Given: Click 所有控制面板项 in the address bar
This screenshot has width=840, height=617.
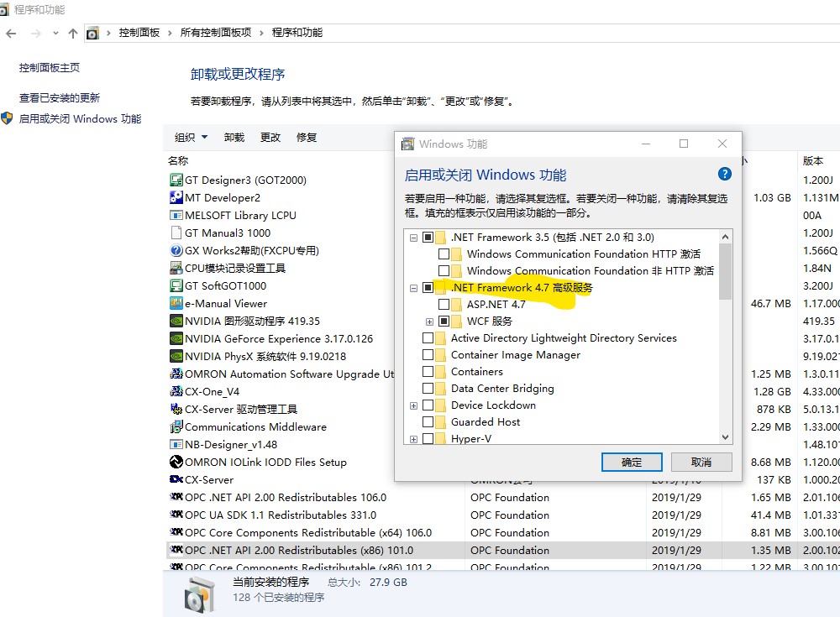Looking at the screenshot, I should pyautogui.click(x=216, y=33).
